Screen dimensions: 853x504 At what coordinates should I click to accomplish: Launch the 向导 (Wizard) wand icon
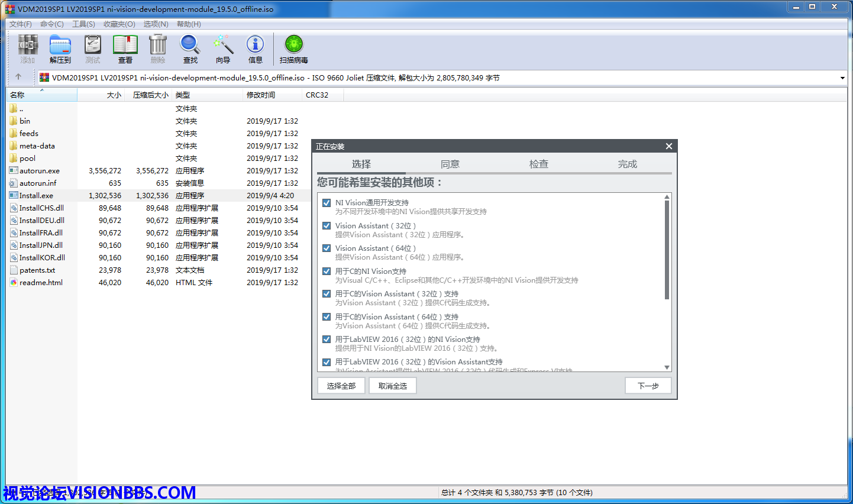pos(223,46)
